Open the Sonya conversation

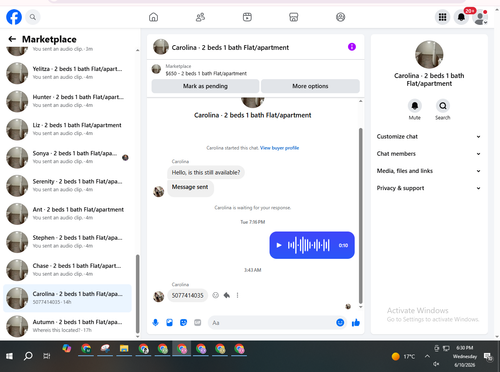(x=67, y=157)
